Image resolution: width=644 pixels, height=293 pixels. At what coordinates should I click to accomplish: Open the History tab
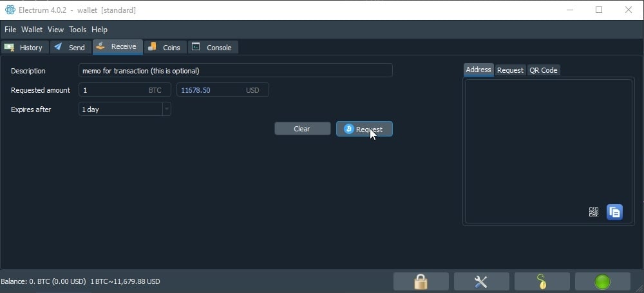coord(25,47)
